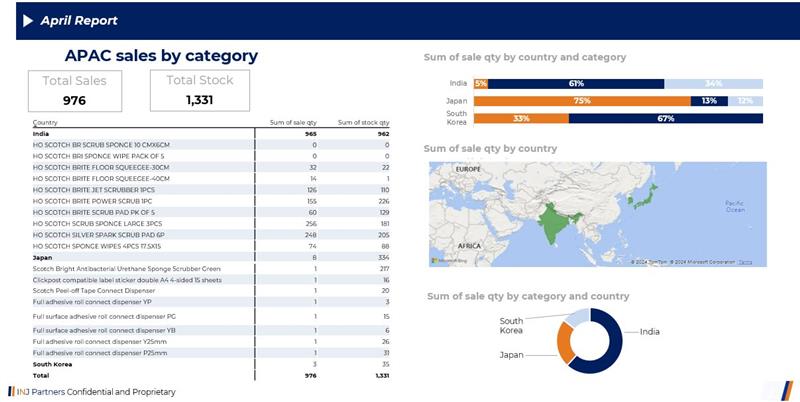Select row HO SCOTCH BRITE FLOOR SQUEEGEE-40CM
Image resolution: width=800 pixels, height=402 pixels.
(x=211, y=179)
